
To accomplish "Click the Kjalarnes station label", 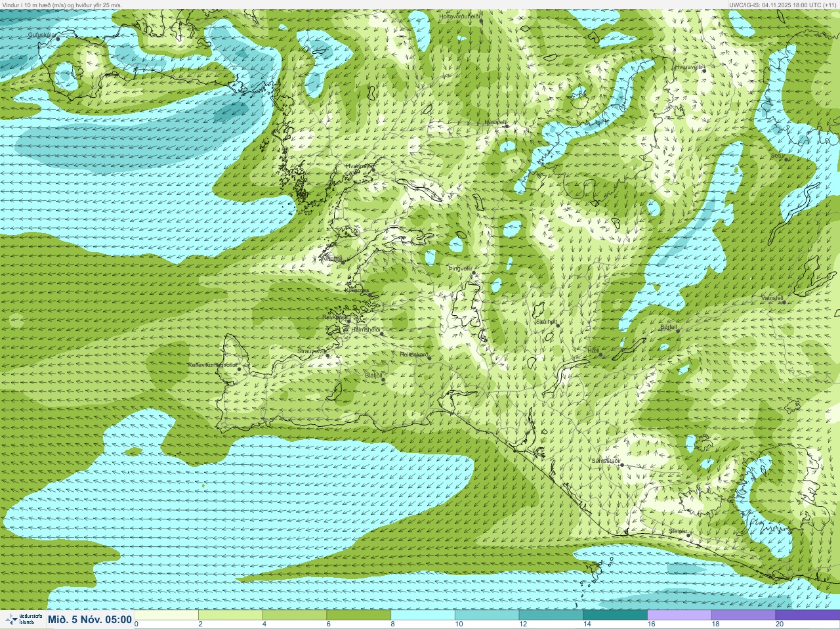I will [x=357, y=290].
